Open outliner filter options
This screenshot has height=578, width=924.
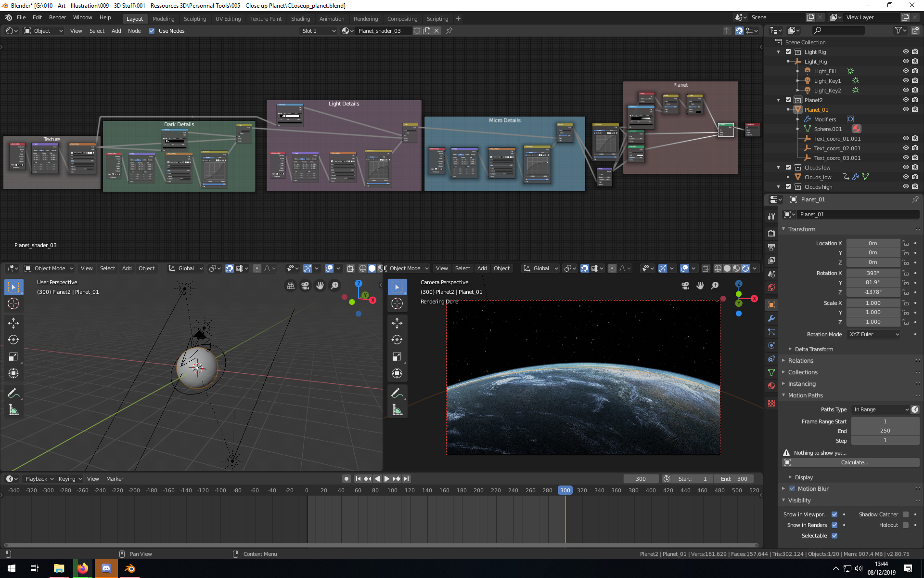click(x=900, y=30)
